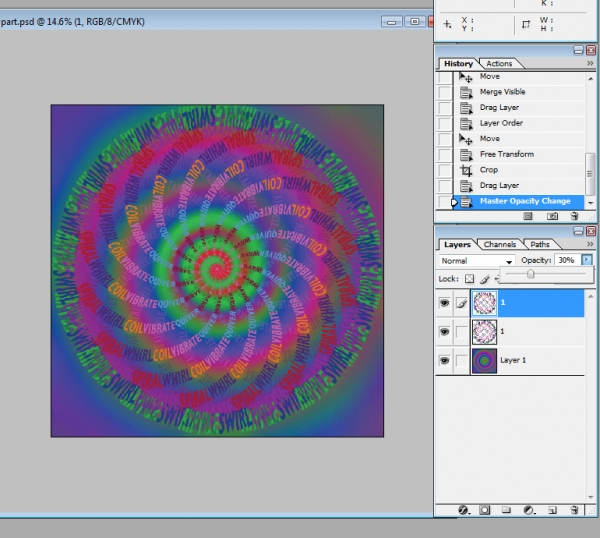Click the Layer Order history state icon
The image size is (600, 538).
466,124
